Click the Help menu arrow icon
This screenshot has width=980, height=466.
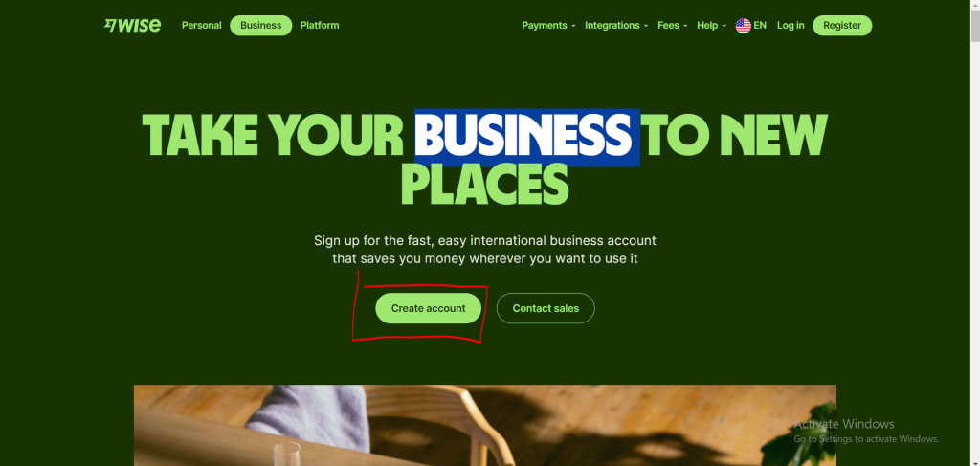[724, 26]
